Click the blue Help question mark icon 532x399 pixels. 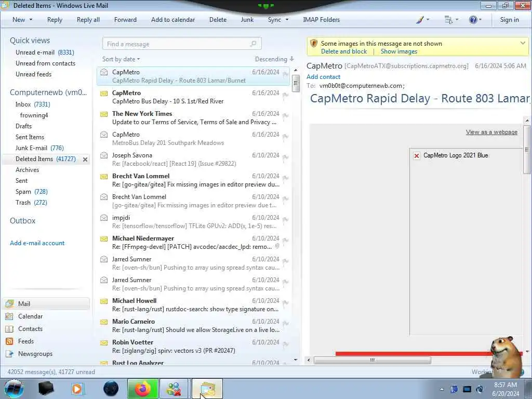pos(473,20)
